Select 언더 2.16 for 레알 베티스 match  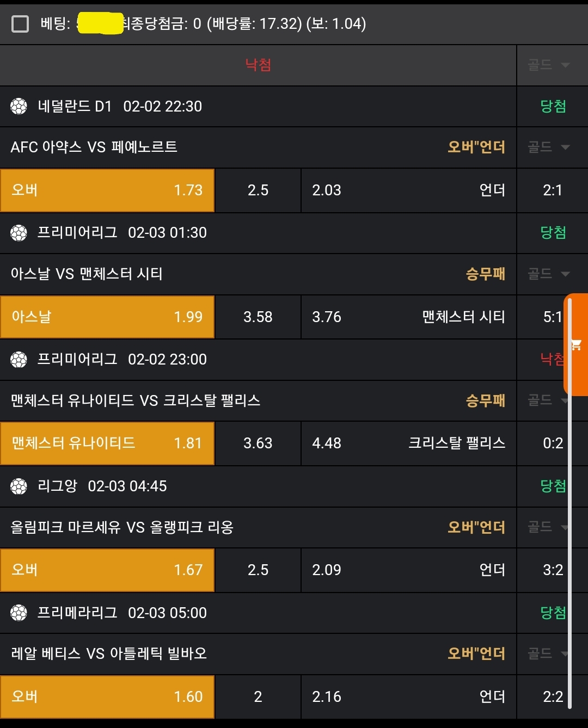point(408,697)
